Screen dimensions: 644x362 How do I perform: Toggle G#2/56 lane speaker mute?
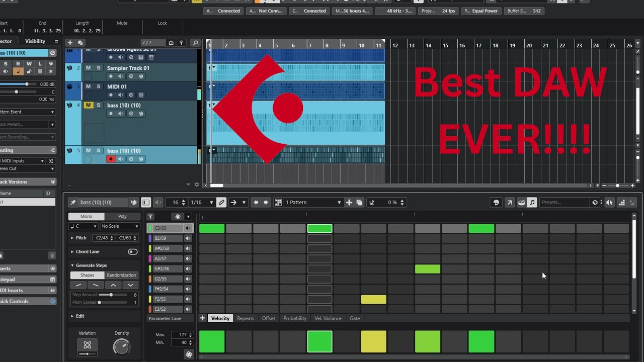pos(188,269)
